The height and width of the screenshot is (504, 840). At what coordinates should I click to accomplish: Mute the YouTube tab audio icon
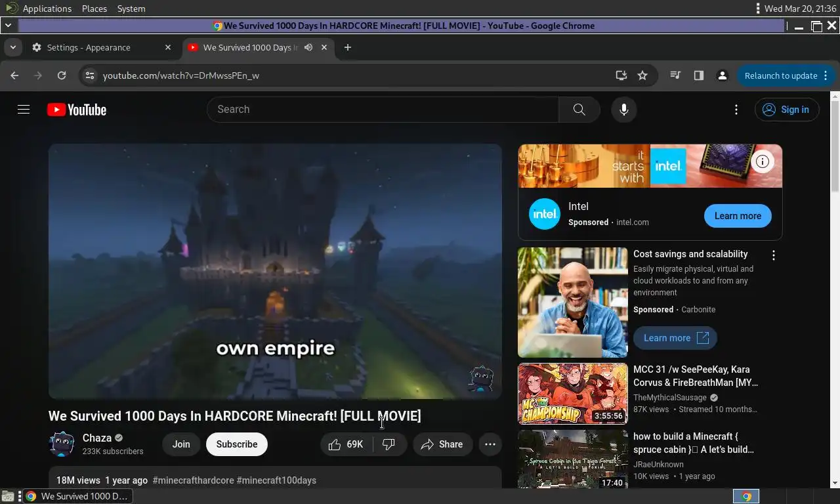click(x=308, y=47)
